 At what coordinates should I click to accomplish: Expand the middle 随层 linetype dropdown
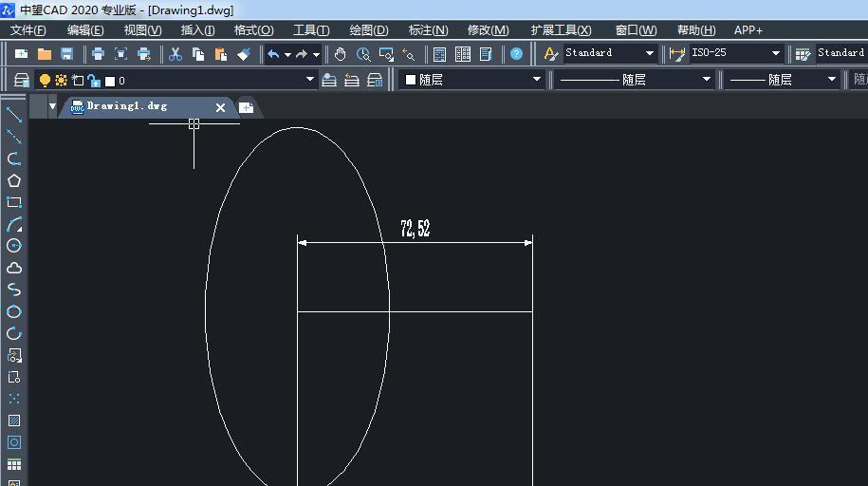(x=707, y=80)
